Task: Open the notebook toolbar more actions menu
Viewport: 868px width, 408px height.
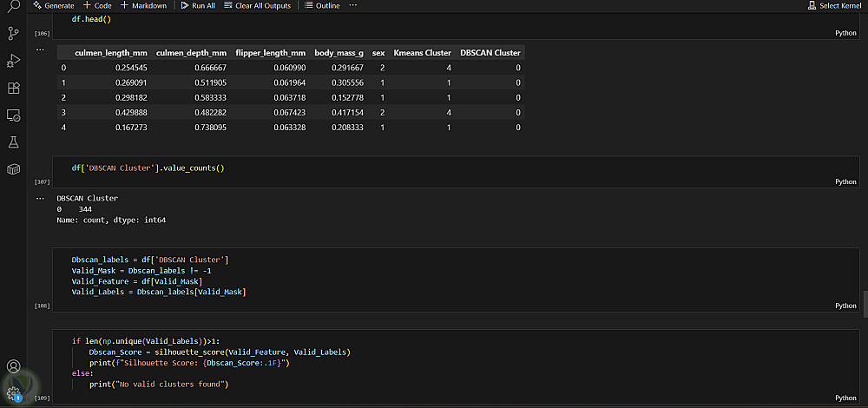Action: coord(352,5)
